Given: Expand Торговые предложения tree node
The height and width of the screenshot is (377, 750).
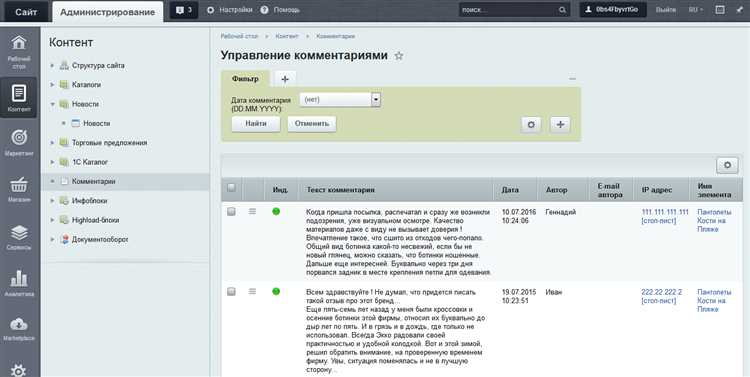Looking at the screenshot, I should 53,143.
